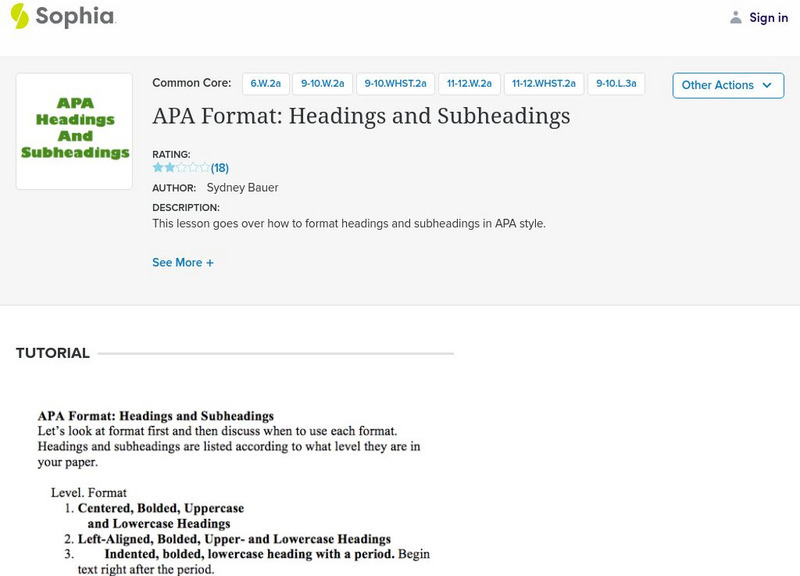800x576 pixels.
Task: Click the lesson title heading
Action: coord(361,116)
